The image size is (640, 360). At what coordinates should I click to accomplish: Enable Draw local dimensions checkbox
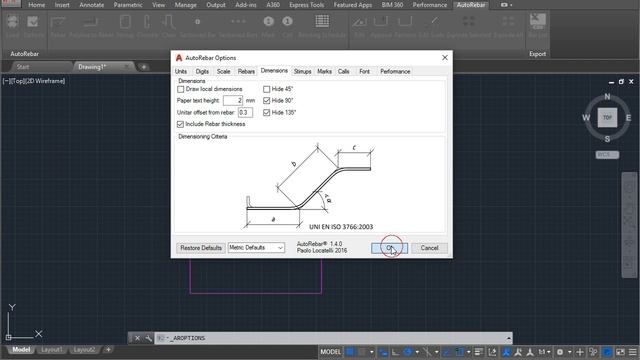click(180, 89)
